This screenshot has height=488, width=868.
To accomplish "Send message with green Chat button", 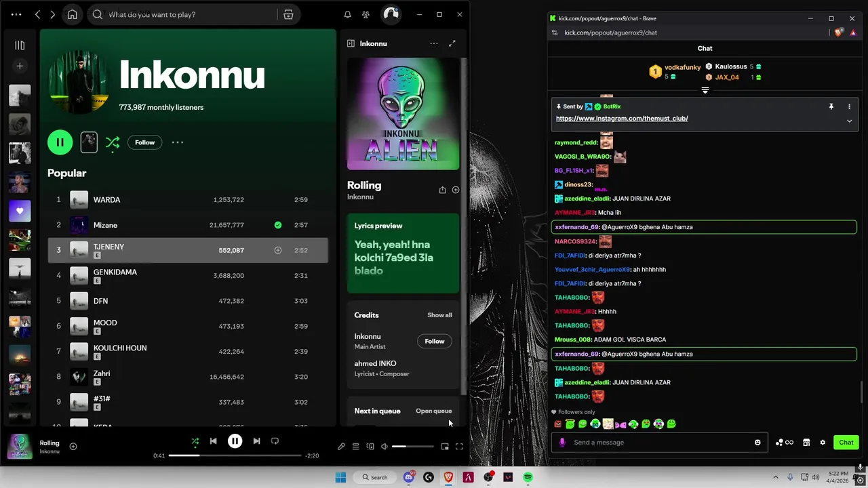I will click(x=846, y=443).
